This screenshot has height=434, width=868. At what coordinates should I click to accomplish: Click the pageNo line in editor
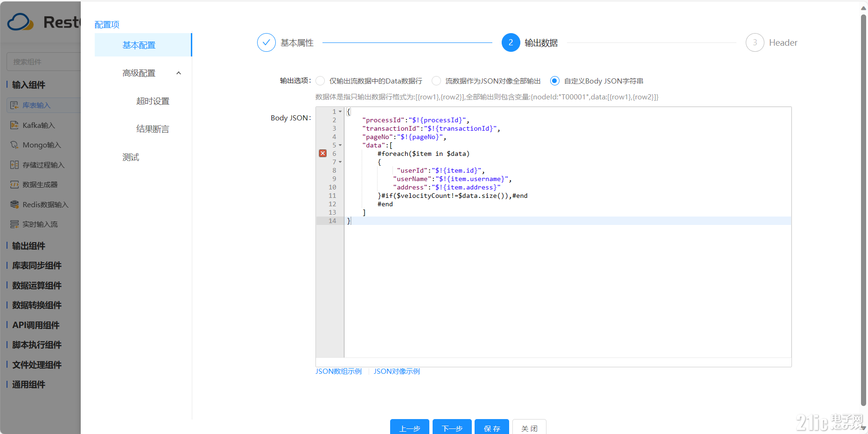click(x=404, y=137)
